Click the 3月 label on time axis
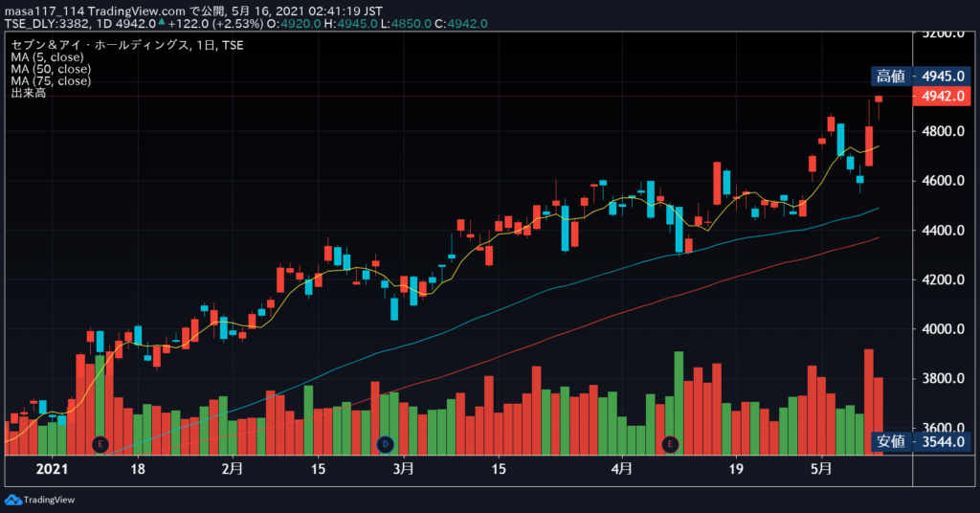The width and height of the screenshot is (980, 513). pyautogui.click(x=404, y=469)
